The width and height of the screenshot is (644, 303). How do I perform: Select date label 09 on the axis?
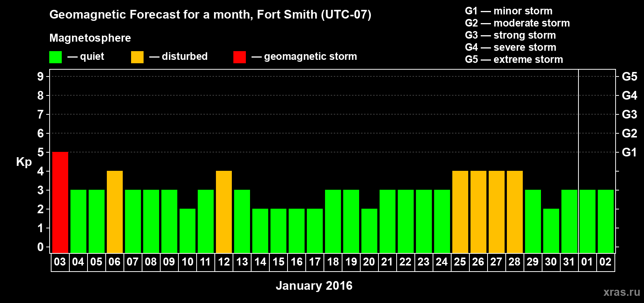pyautogui.click(x=169, y=262)
